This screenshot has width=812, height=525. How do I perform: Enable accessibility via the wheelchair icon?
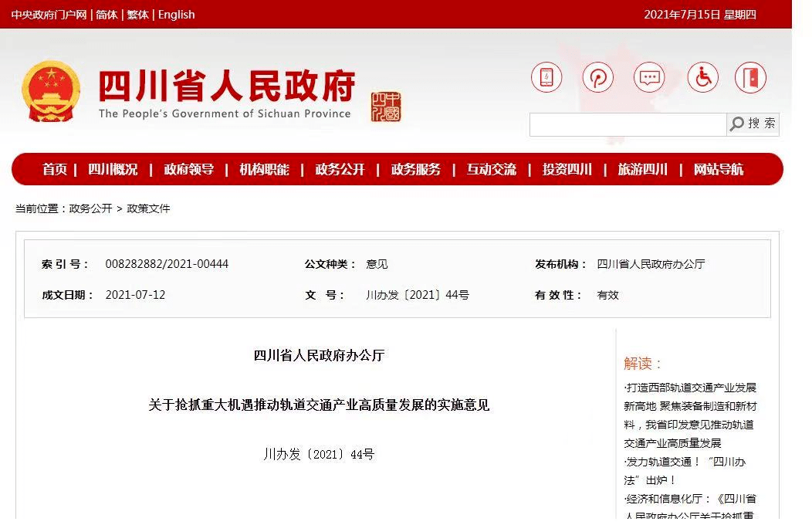[x=702, y=78]
